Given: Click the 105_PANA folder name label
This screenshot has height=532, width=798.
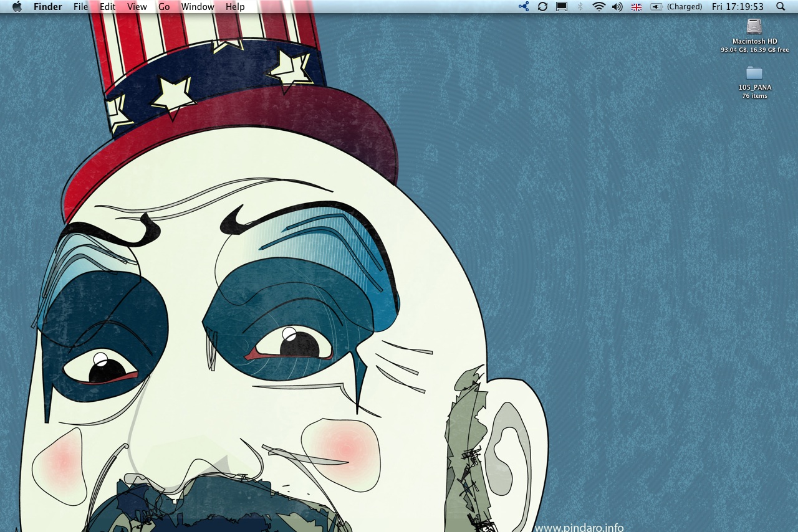Looking at the screenshot, I should (755, 87).
